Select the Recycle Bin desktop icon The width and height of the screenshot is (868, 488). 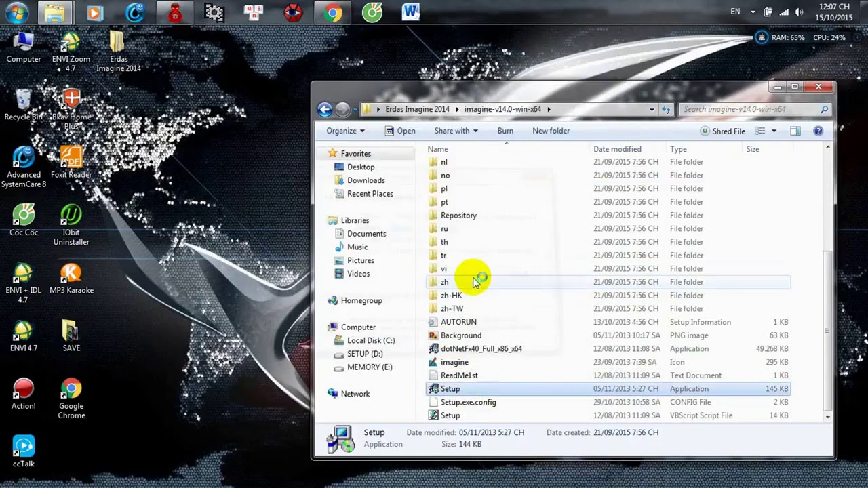tap(23, 105)
